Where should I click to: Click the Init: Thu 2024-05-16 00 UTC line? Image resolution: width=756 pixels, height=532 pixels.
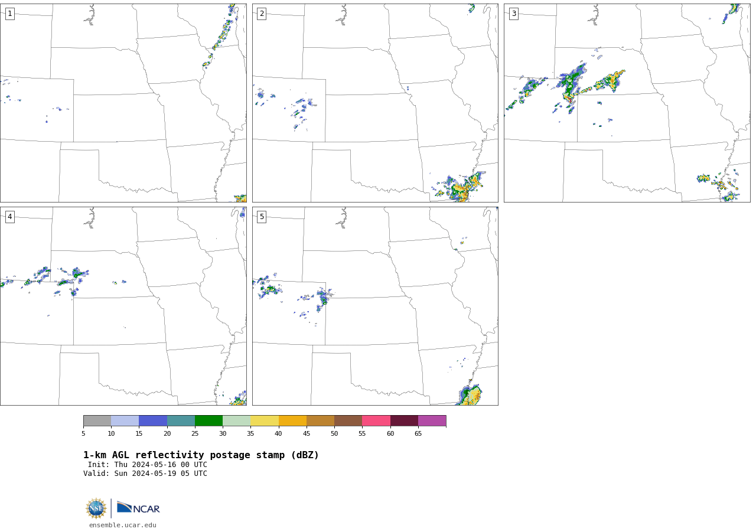[148, 465]
